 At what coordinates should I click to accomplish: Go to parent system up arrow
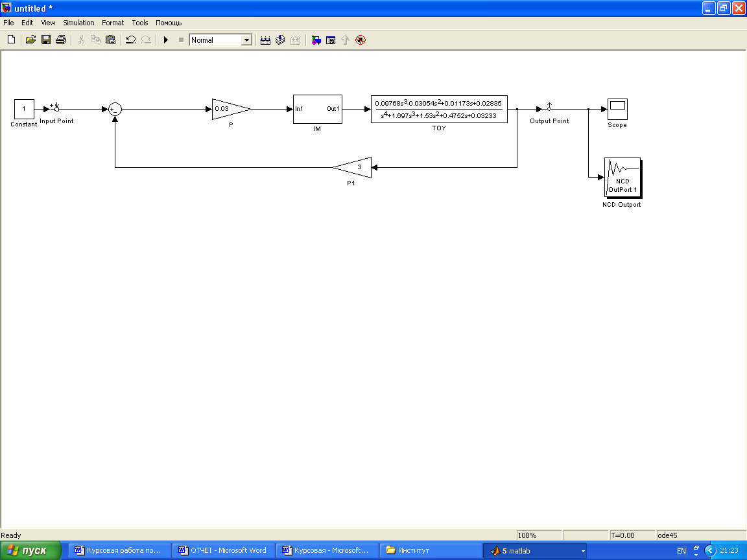point(346,40)
